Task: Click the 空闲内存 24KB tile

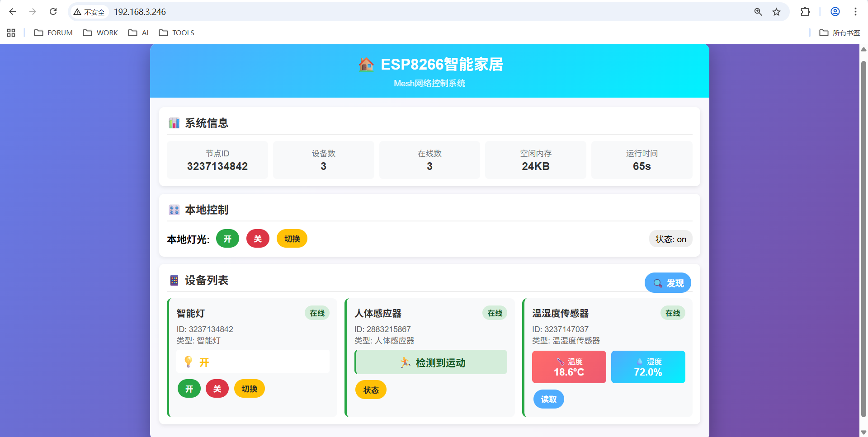Action: [536, 160]
